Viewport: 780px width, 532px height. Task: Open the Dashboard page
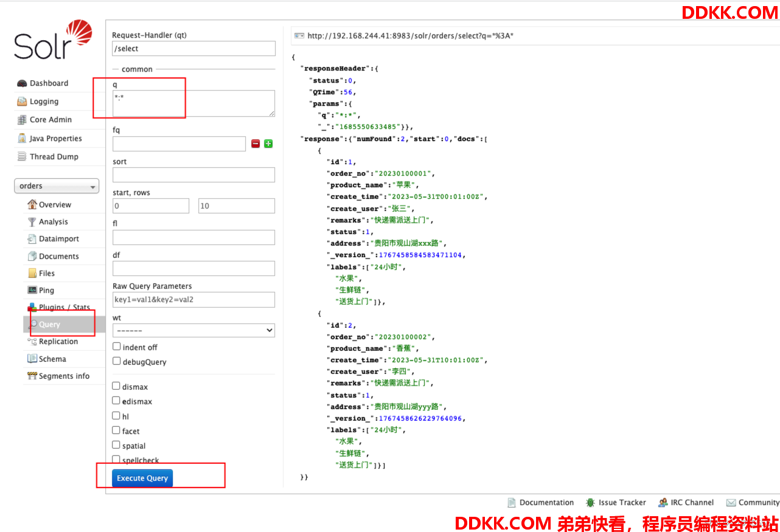tap(49, 83)
